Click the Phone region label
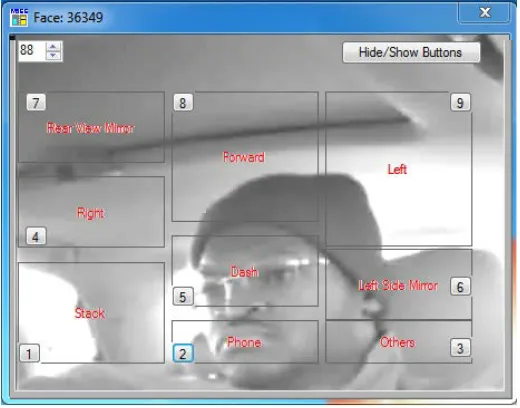Screen dimensions: 520x408 point(244,342)
